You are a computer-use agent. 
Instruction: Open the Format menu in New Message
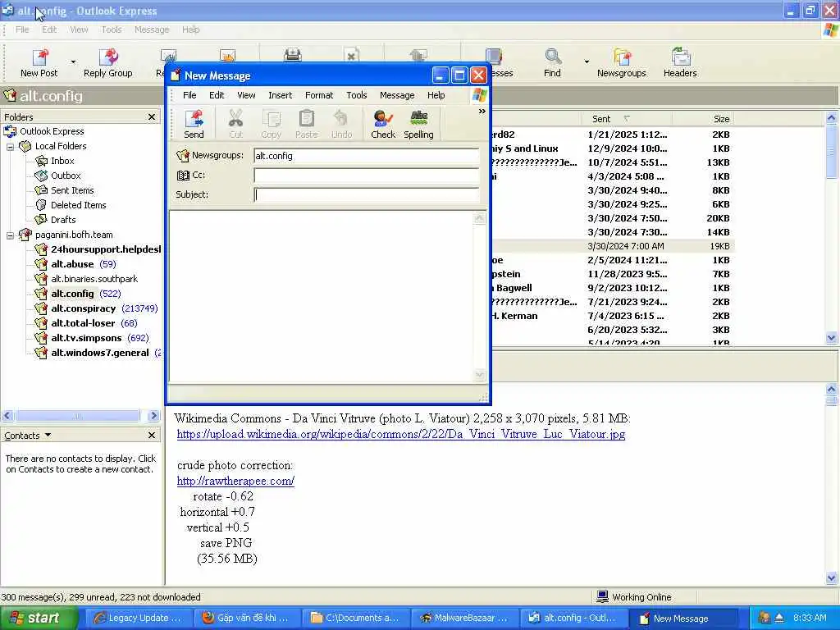coord(319,95)
